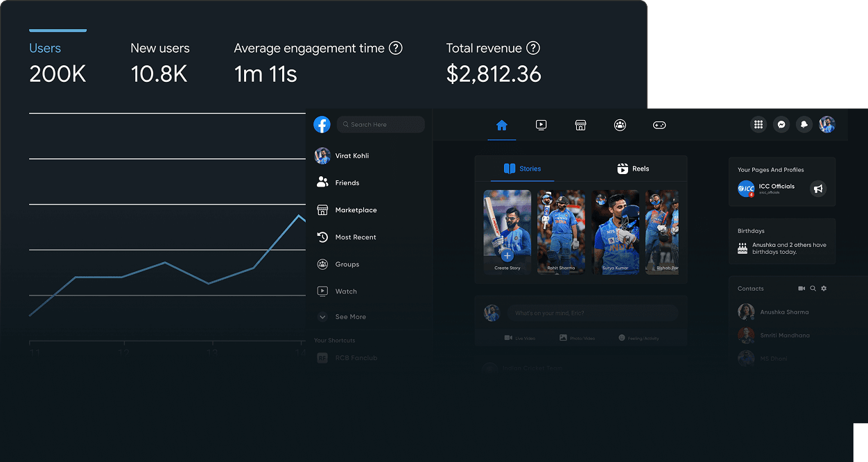Image resolution: width=868 pixels, height=462 pixels.
Task: Open the profile avatar account menu
Action: [x=826, y=124]
